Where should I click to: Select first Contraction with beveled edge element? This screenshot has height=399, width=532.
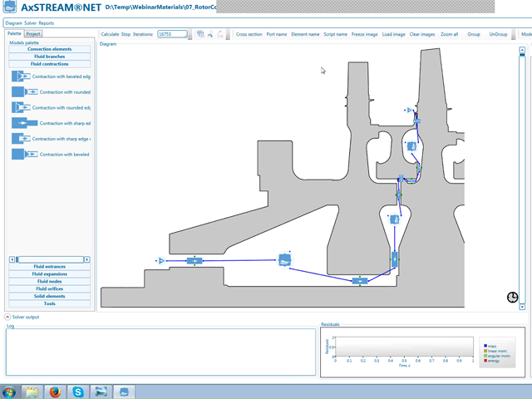coord(51,76)
